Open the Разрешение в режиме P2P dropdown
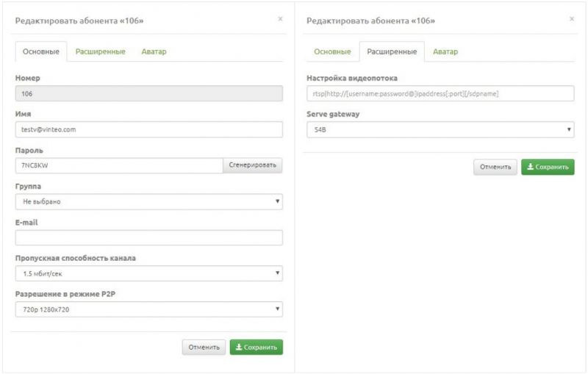Image resolution: width=588 pixels, height=374 pixels. point(149,309)
